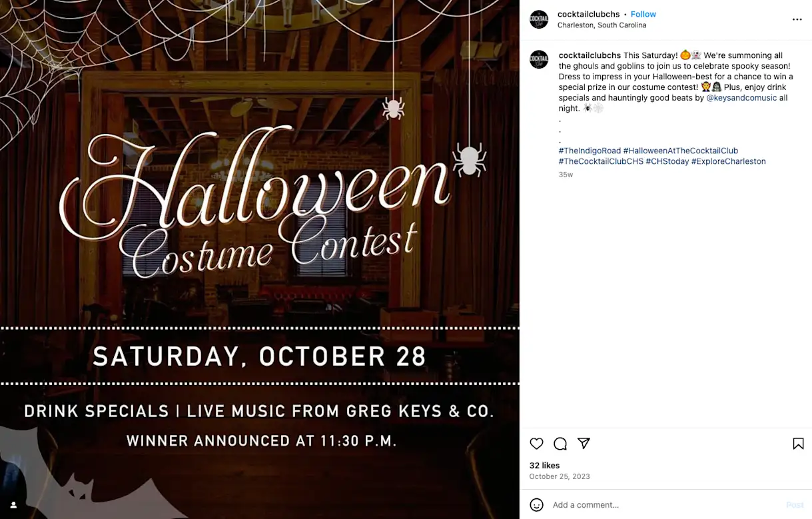Share the post with the paper plane icon
Image resolution: width=812 pixels, height=519 pixels.
point(584,444)
